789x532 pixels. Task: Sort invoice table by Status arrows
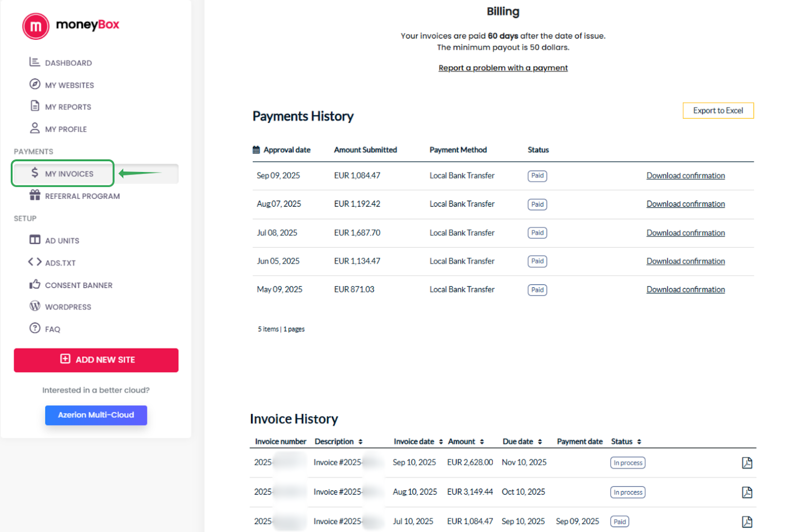[639, 442]
